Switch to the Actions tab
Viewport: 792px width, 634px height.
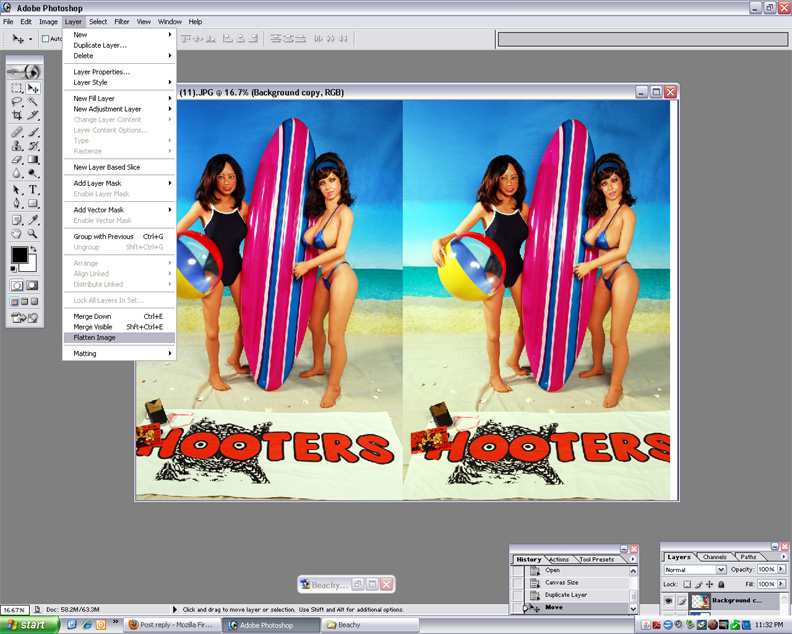559,559
